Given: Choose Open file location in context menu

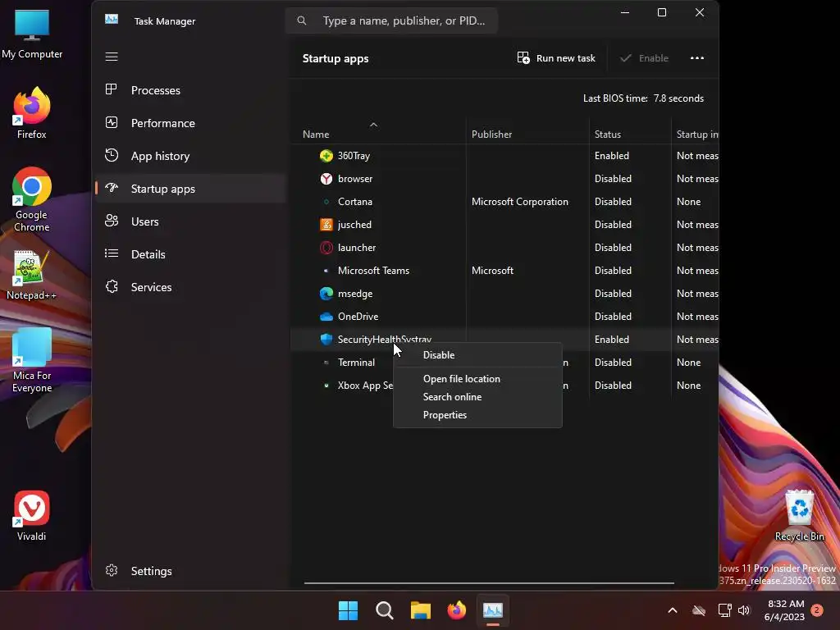Looking at the screenshot, I should click(477, 379).
